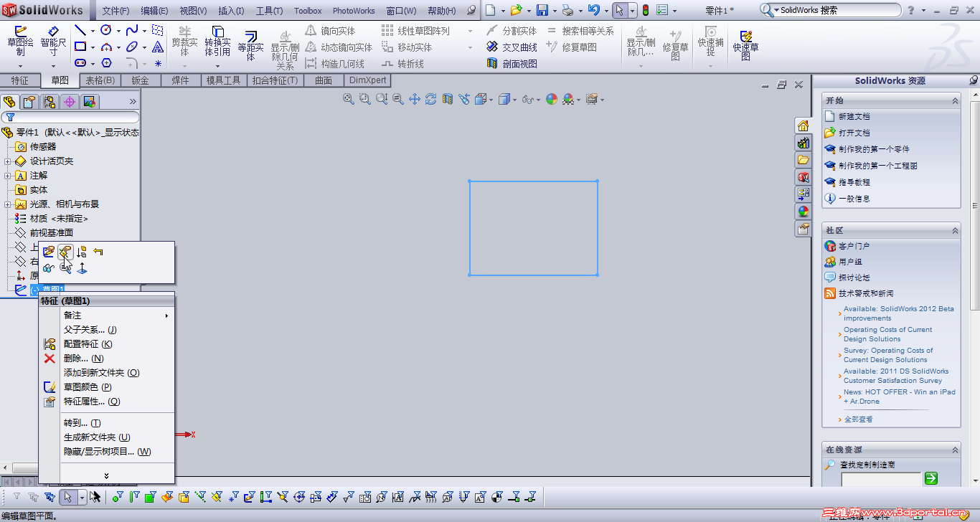Select 特征属性... in the context menu
Image resolution: width=980 pixels, height=522 pixels.
tap(107, 402)
